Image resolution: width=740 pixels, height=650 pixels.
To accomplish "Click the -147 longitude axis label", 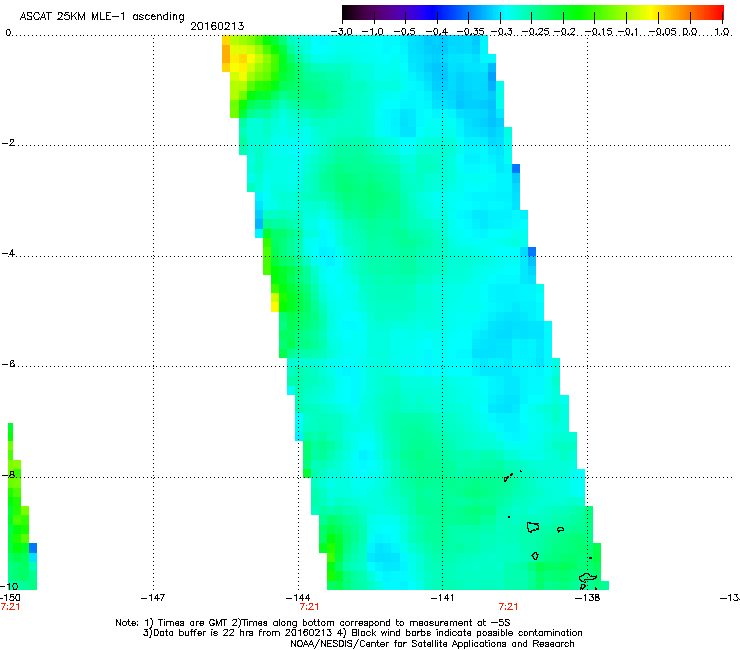I will [x=153, y=598].
